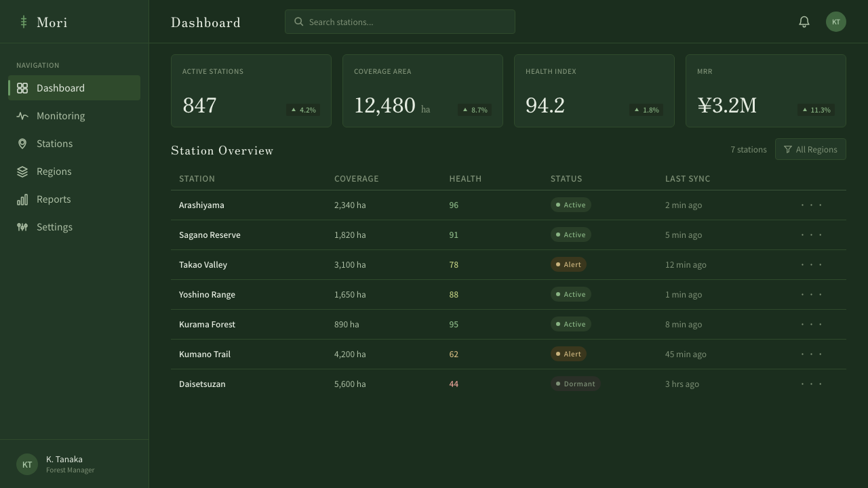Screen dimensions: 868x488
Task: Open the notifications bell
Action: coord(804,22)
